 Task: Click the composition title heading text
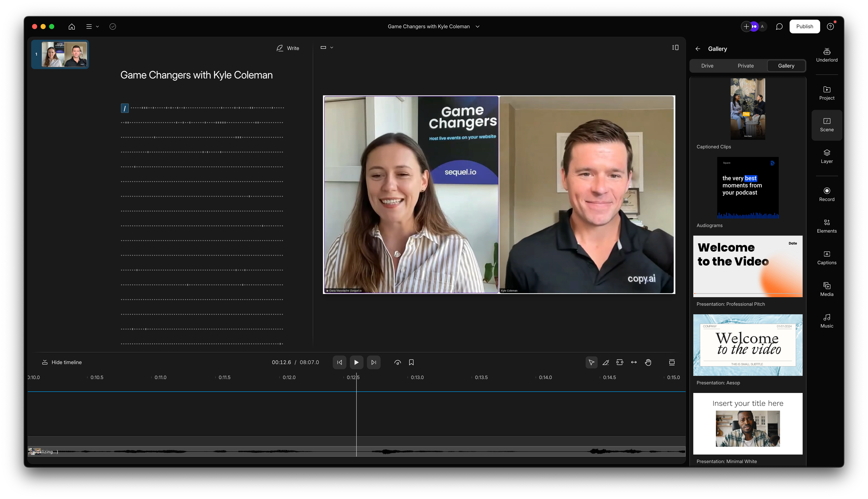point(196,75)
